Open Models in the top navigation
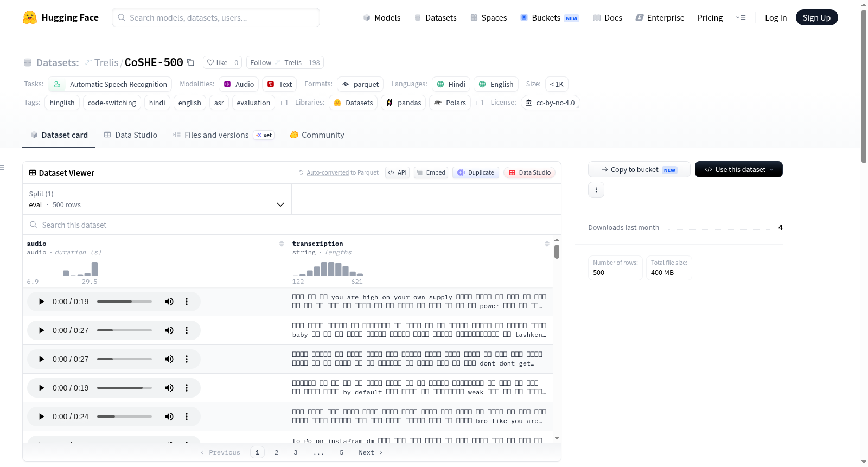868x467 pixels. click(382, 18)
